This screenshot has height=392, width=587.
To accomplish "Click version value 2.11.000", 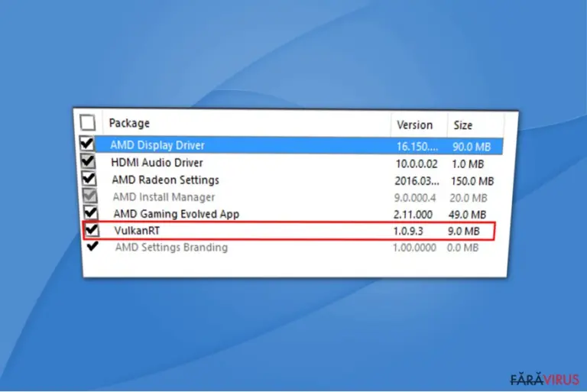I will 413,215.
